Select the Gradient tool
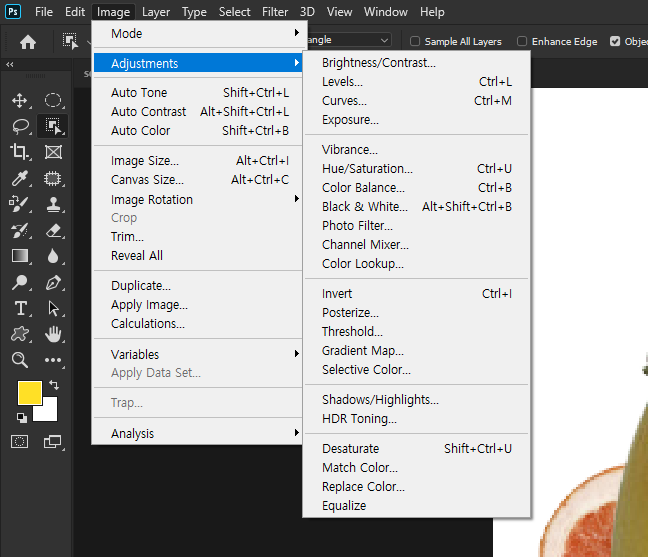Viewport: 648px width, 557px height. click(19, 256)
